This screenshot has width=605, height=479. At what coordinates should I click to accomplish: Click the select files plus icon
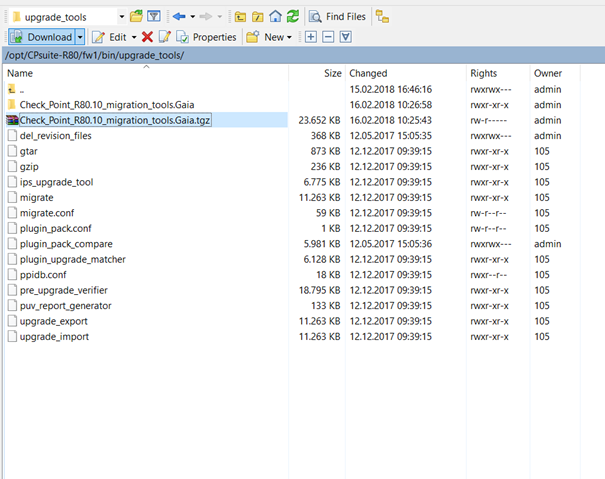[311, 37]
